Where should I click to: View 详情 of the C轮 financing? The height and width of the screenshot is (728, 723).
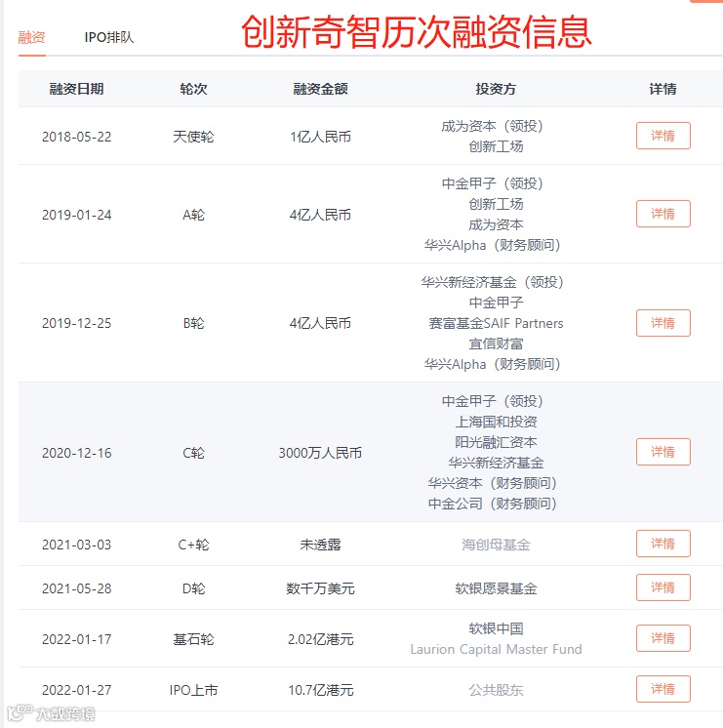click(x=663, y=452)
